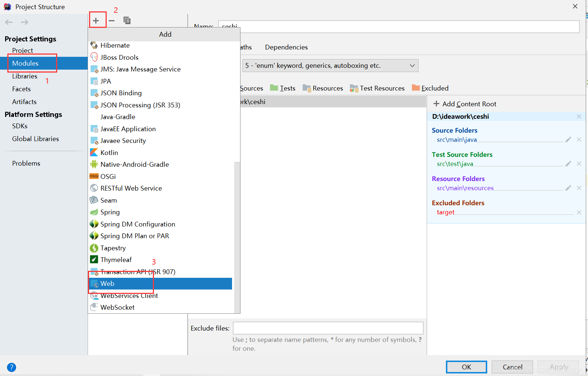Viewport: 588px width, 376px height.
Task: Unmark src\main\java source folder
Action: click(x=579, y=140)
